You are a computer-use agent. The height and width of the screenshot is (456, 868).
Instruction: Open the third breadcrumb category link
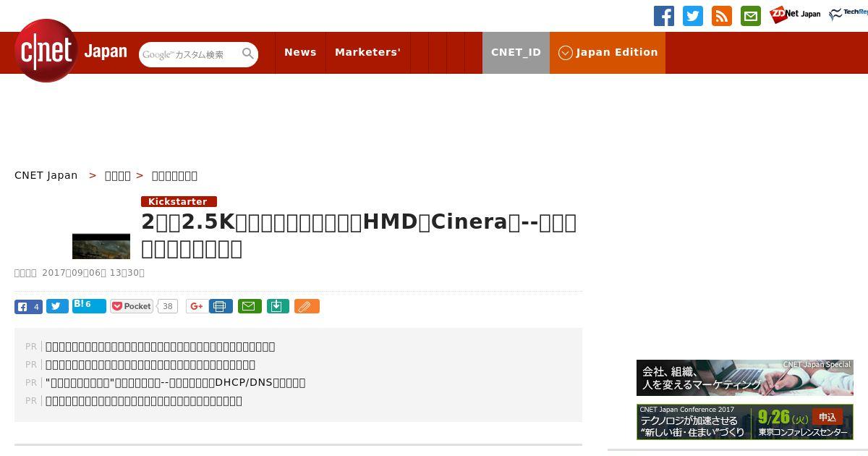174,175
